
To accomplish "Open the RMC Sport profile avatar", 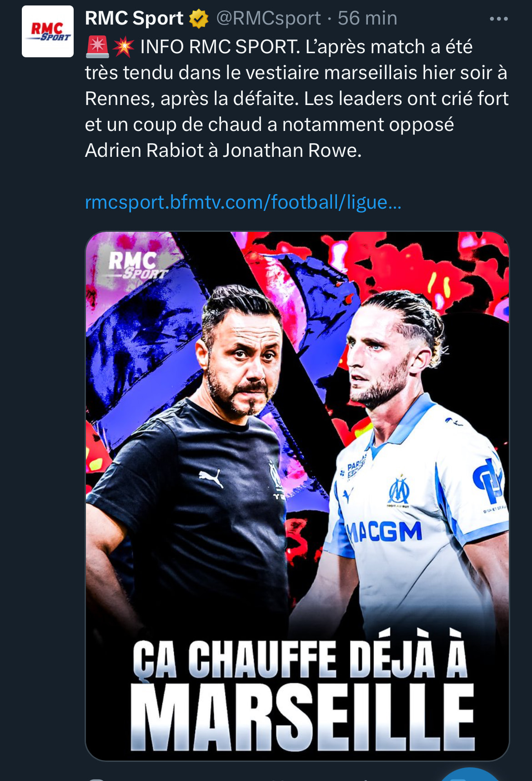I will (x=48, y=31).
